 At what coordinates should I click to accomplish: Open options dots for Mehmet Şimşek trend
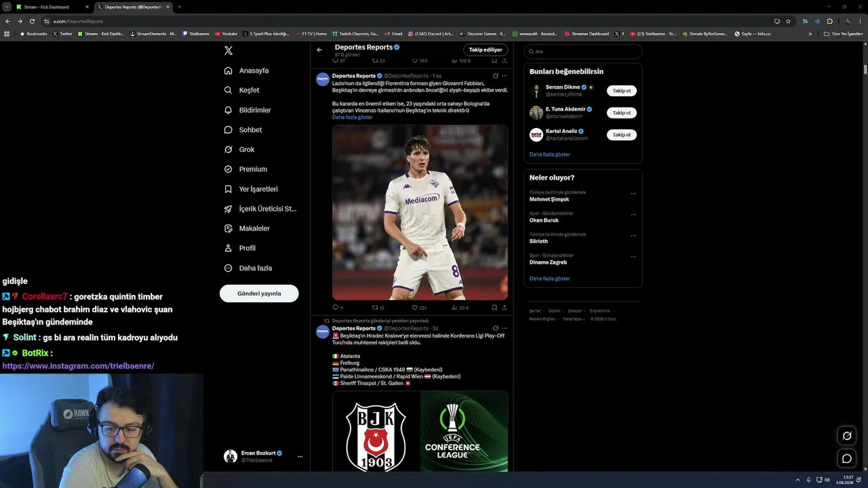633,194
